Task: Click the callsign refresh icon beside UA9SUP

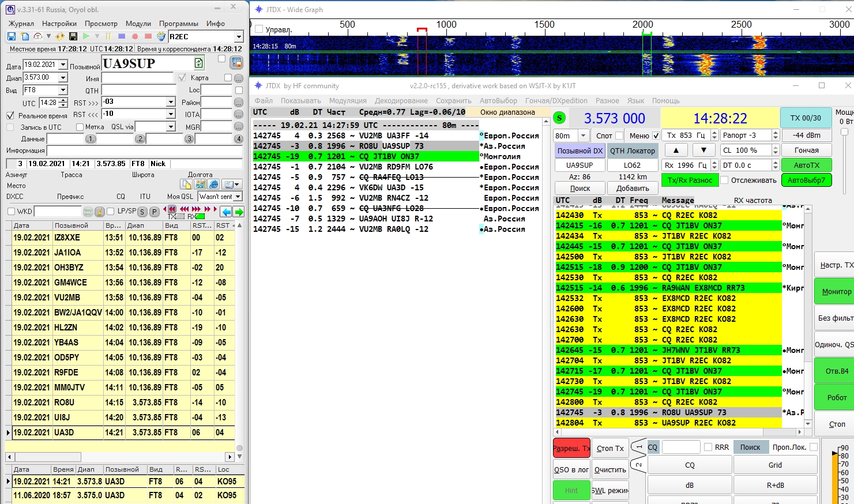Action: (199, 63)
